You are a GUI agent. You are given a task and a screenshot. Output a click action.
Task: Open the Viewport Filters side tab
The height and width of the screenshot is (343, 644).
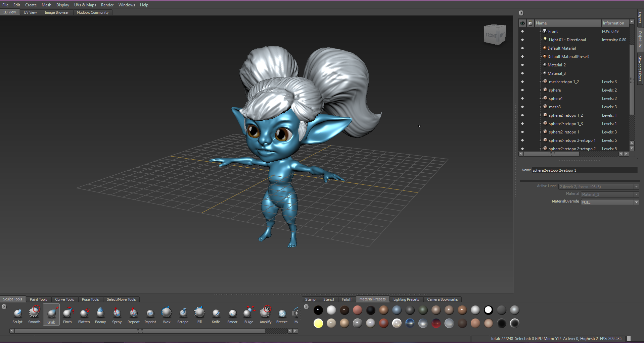click(x=640, y=68)
